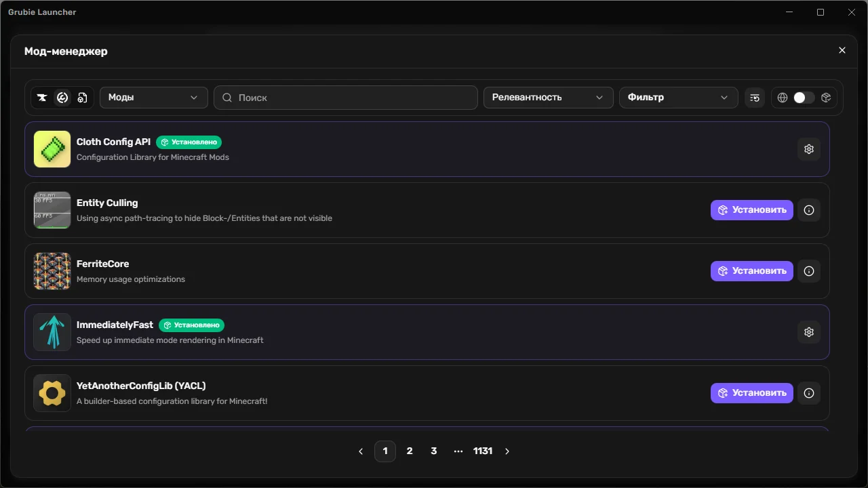Open the list reset icon next to Фильтр

coord(755,98)
